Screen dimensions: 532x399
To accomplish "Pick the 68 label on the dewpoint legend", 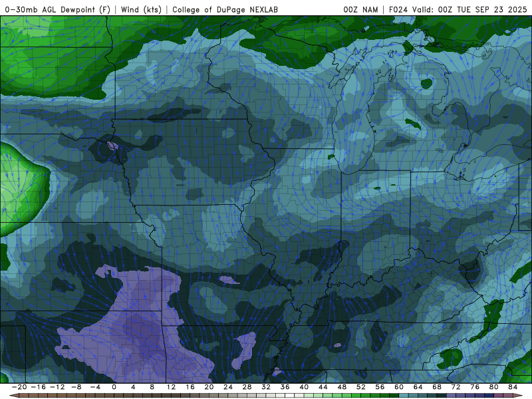I will point(437,387).
